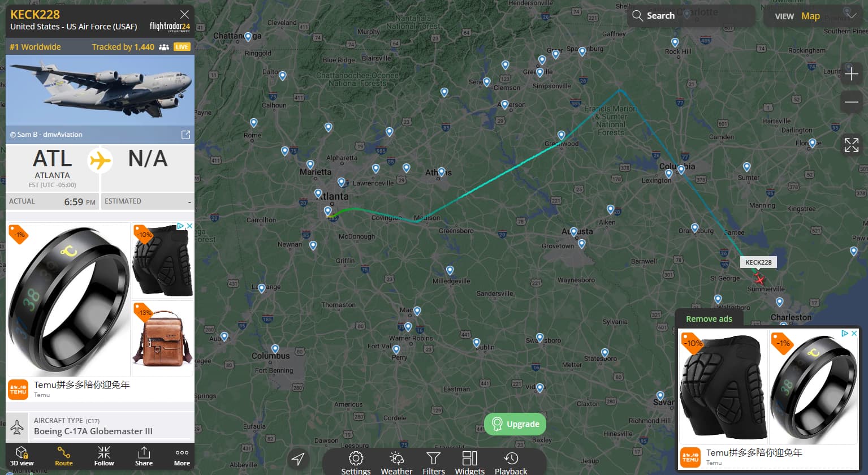Share this flight

click(x=144, y=456)
